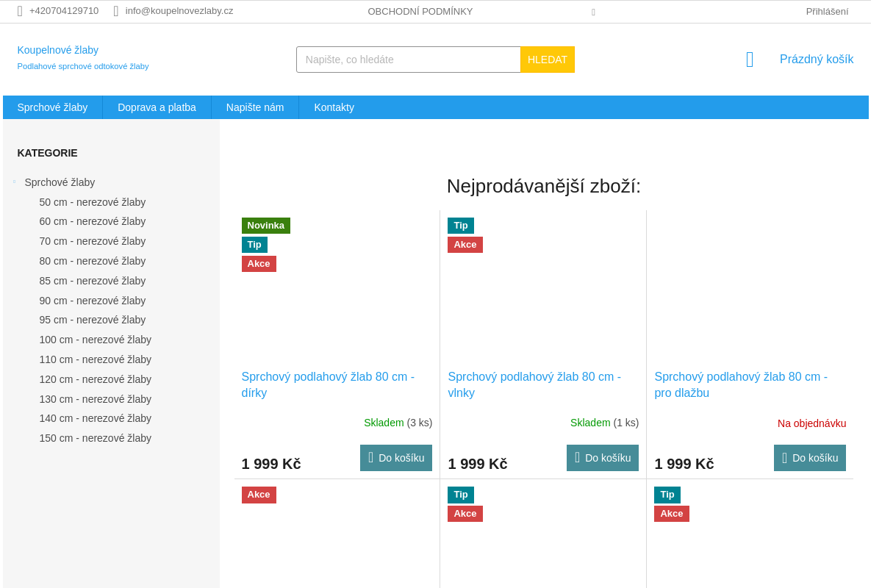
Task: Click the envelope icon beside info@koupelnovezlaby.cz
Action: (116, 11)
